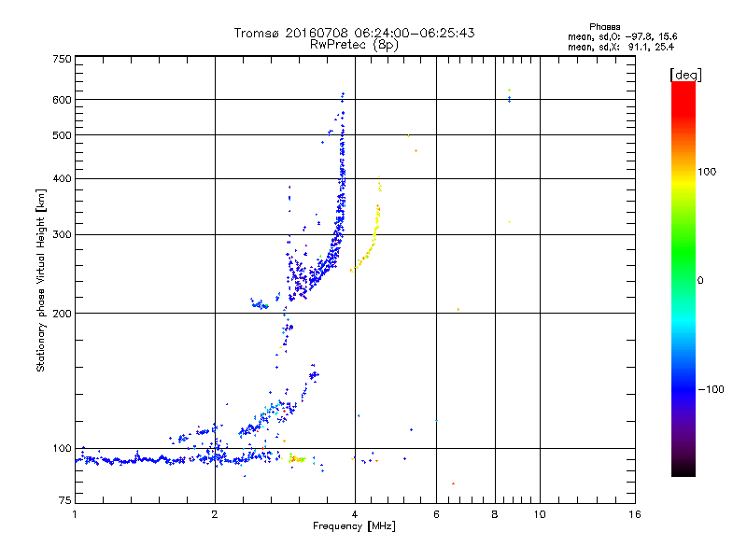Click the colorbar label '0'
The image size is (747, 560).
(x=700, y=280)
